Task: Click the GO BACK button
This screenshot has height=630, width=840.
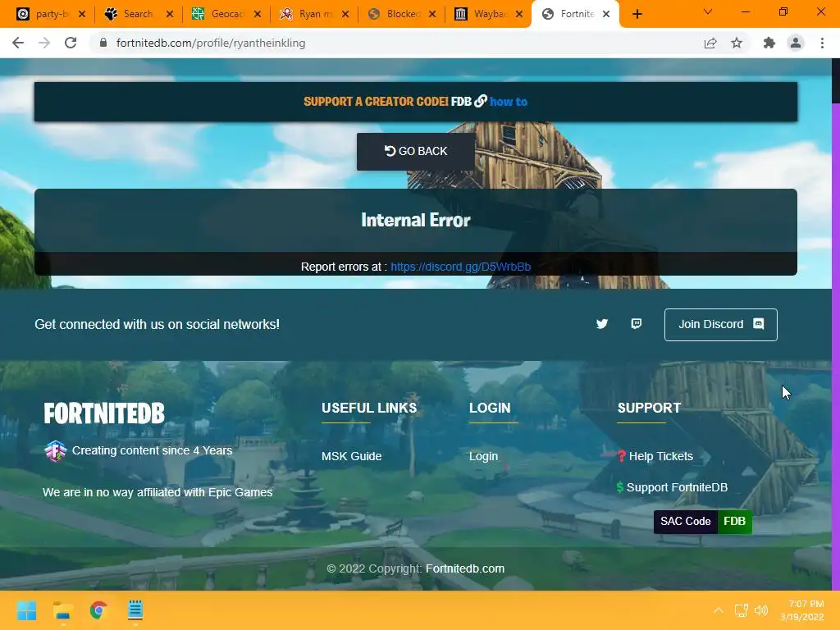Action: tap(416, 152)
